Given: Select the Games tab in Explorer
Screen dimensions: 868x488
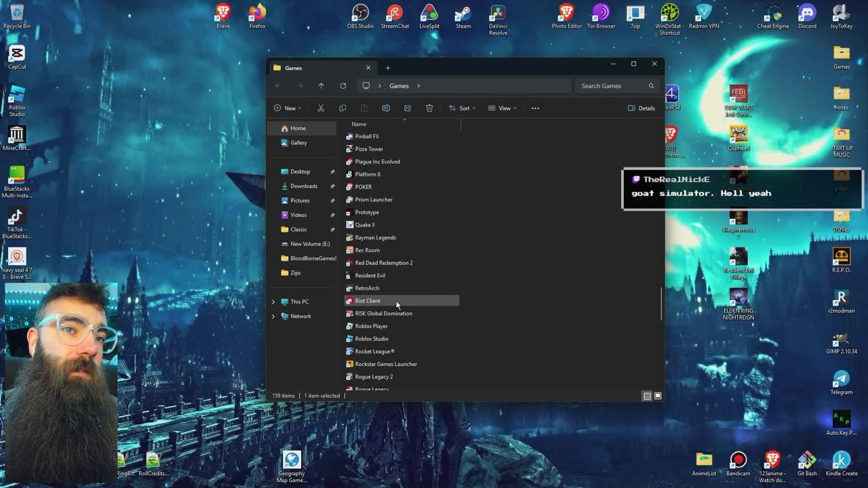Looking at the screenshot, I should (321, 68).
